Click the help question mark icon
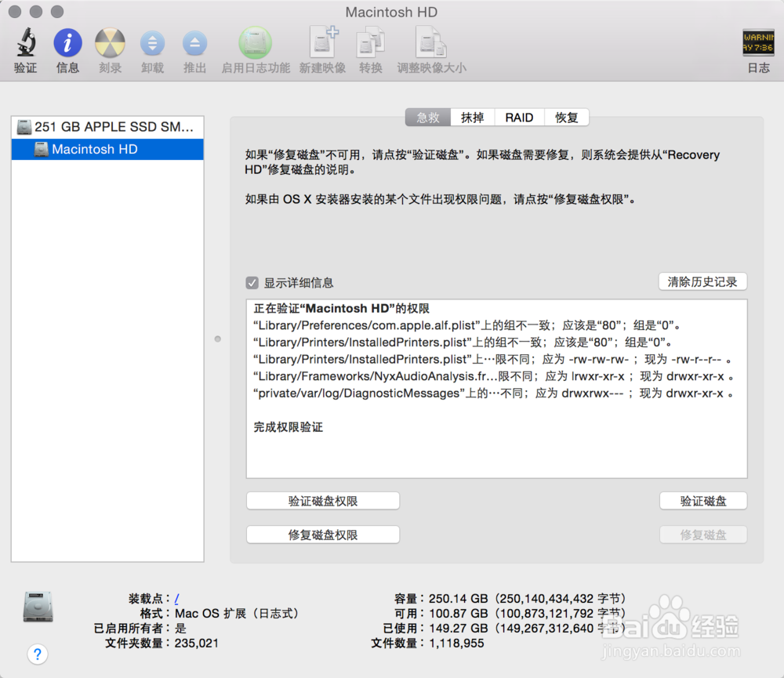The width and height of the screenshot is (784, 678). point(38,654)
